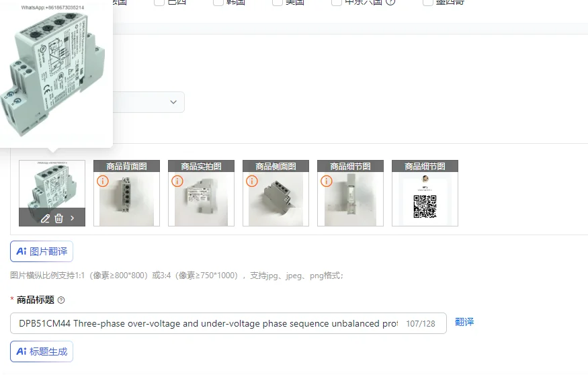Click the AI 图片翻译 button
This screenshot has height=375, width=588.
point(42,251)
